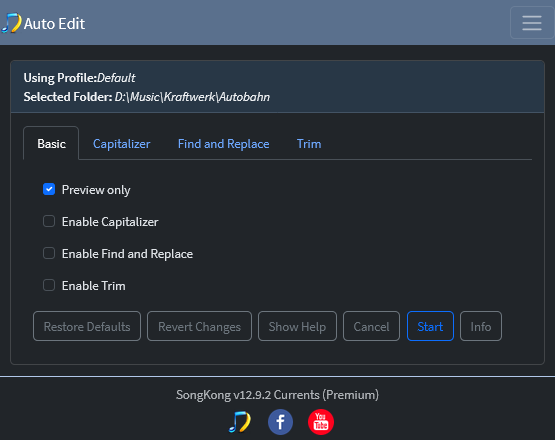Viewport: 555px width, 440px height.
Task: Click the Restore Defaults button
Action: [x=87, y=326]
